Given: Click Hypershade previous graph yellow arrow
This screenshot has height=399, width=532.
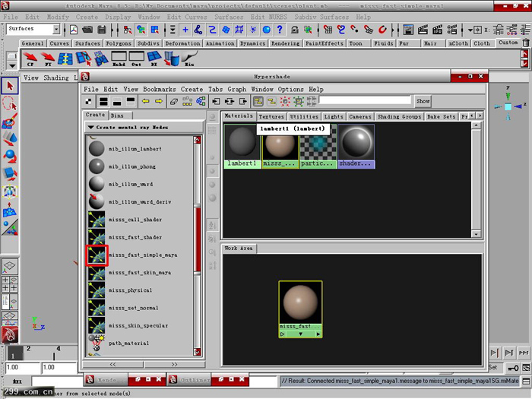Looking at the screenshot, I should tap(146, 101).
